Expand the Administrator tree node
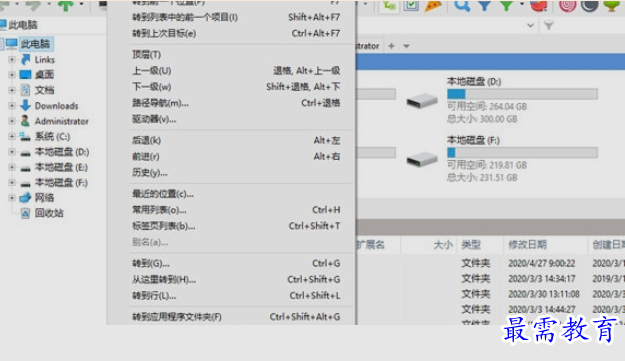The height and width of the screenshot is (361, 625). pos(12,121)
